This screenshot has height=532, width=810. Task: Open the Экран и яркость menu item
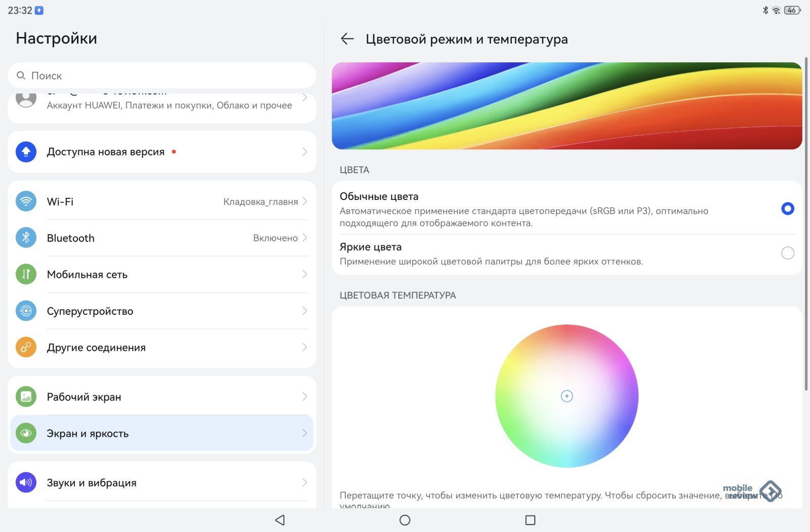(162, 433)
